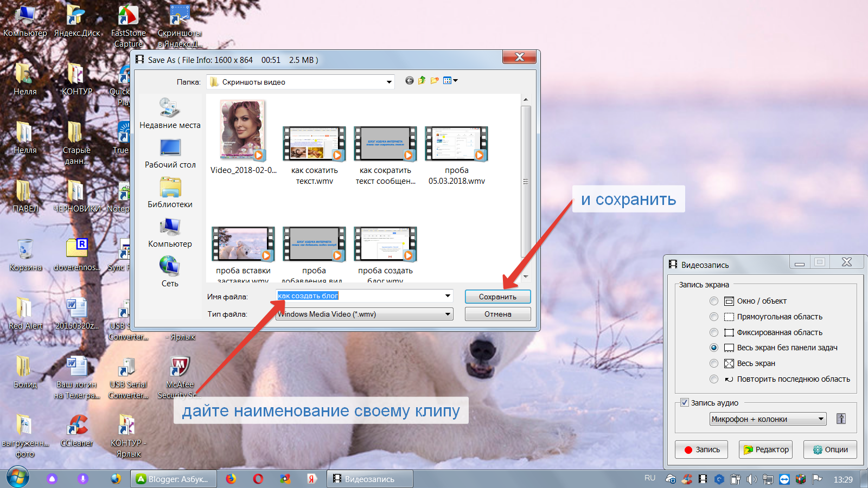This screenshot has width=868, height=488.
Task: Click the Сохранить button
Action: click(x=497, y=297)
